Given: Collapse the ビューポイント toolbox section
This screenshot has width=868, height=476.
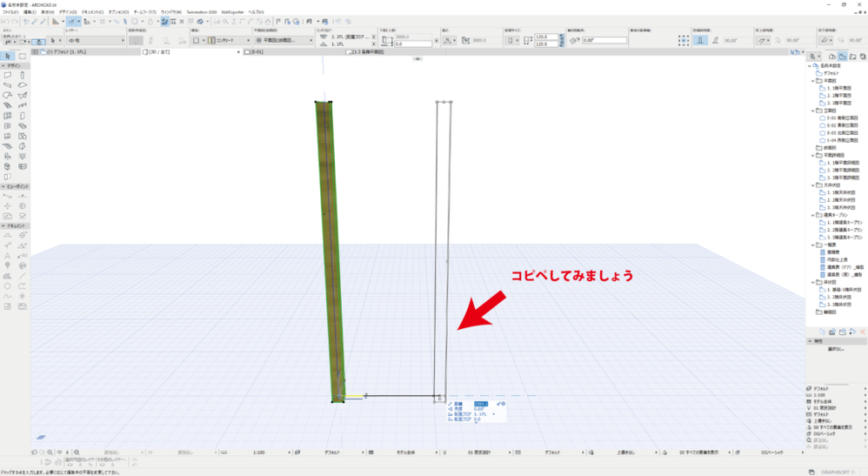Looking at the screenshot, I should (x=3, y=187).
